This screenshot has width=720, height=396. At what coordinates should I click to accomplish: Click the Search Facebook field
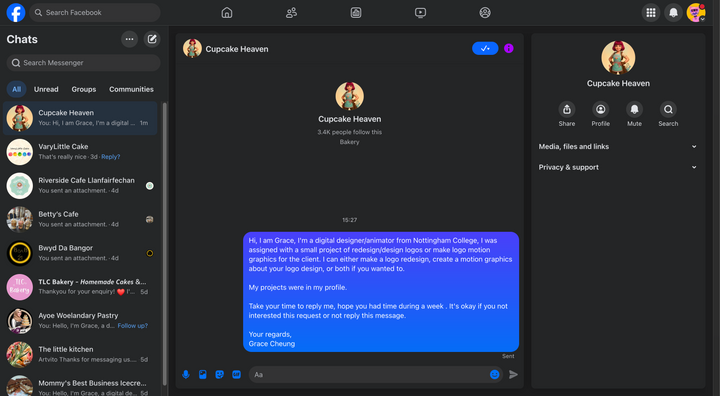pyautogui.click(x=95, y=12)
